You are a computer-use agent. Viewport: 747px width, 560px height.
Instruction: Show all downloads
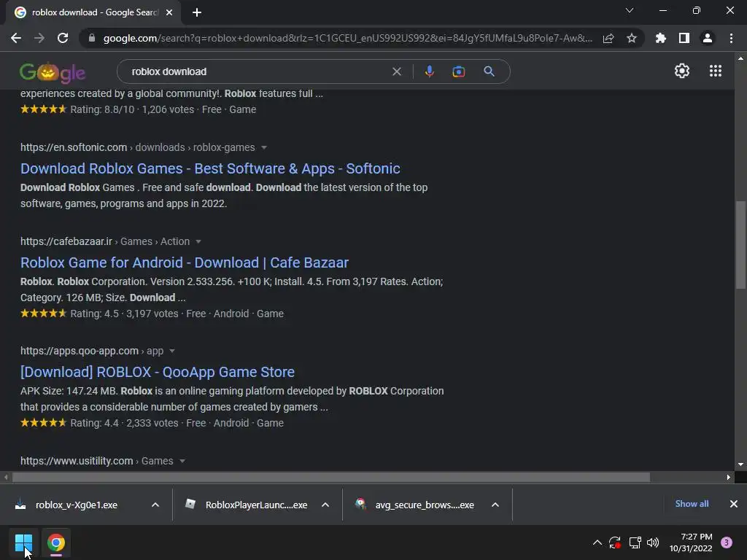click(x=692, y=504)
